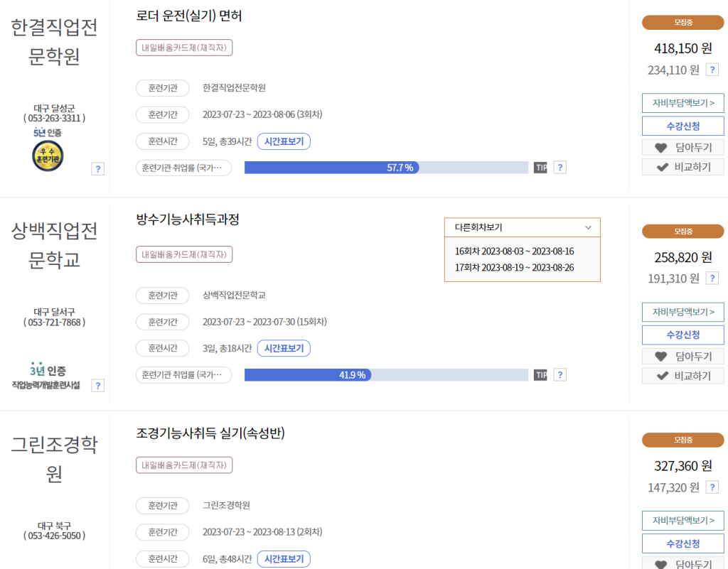Select 16회차 2023-08-03 session option
This screenshot has height=569, width=728.
pyautogui.click(x=522, y=251)
